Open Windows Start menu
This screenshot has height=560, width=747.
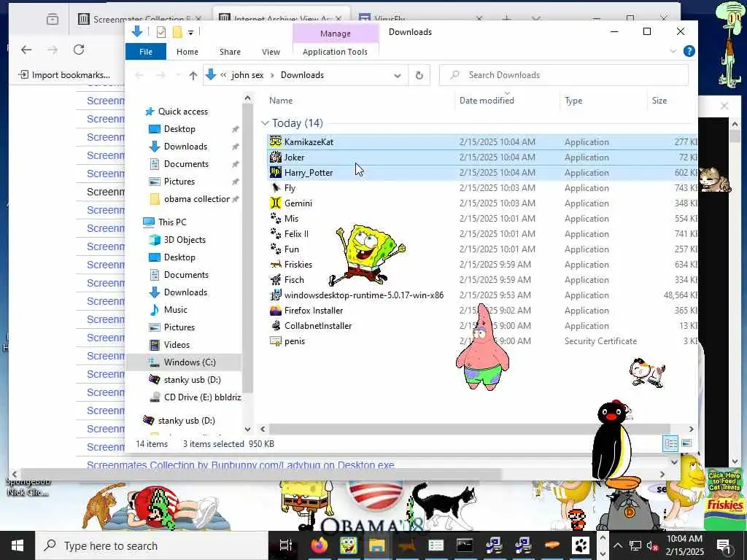(18, 545)
